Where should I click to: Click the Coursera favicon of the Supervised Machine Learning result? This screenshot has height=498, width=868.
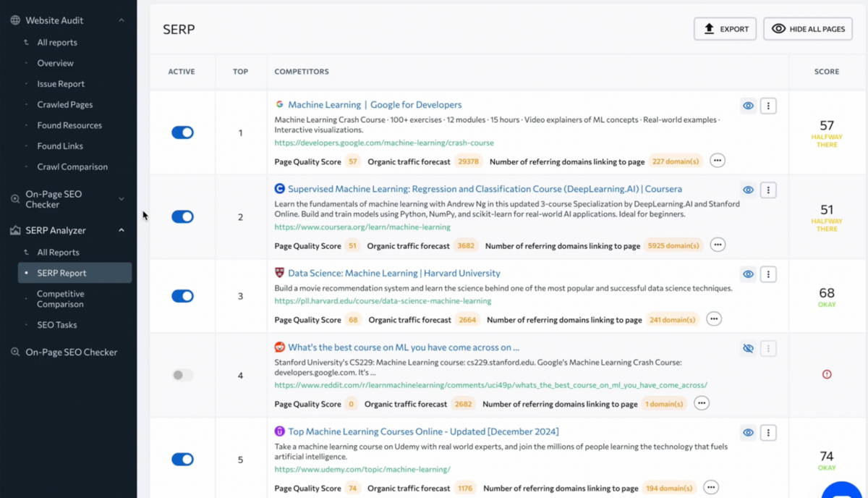pyautogui.click(x=280, y=189)
